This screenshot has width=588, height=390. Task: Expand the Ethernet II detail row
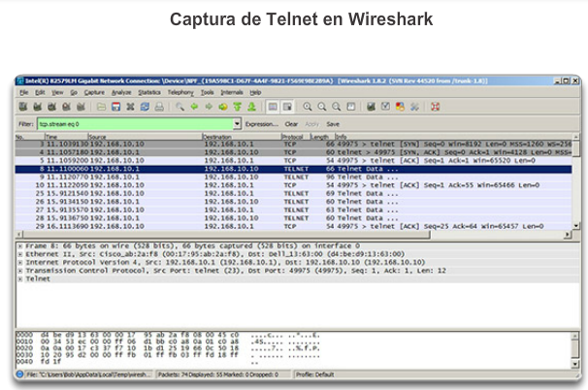click(x=19, y=254)
